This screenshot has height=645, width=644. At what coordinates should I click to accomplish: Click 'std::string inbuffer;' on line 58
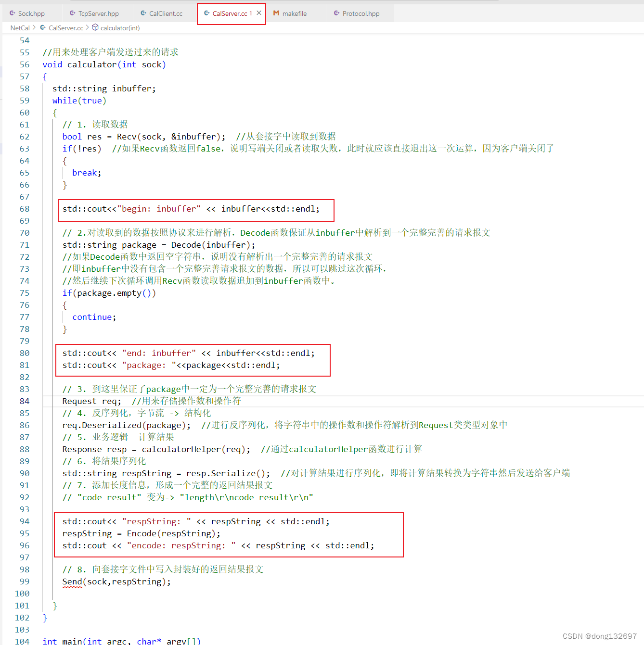tap(104, 89)
